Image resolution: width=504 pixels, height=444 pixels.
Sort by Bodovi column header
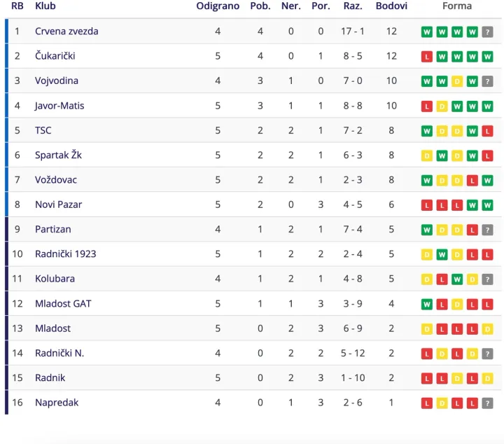point(391,6)
